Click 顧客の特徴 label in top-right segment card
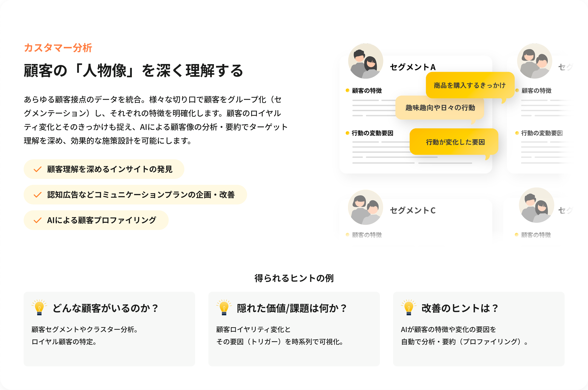The image size is (588, 390). pyautogui.click(x=536, y=91)
